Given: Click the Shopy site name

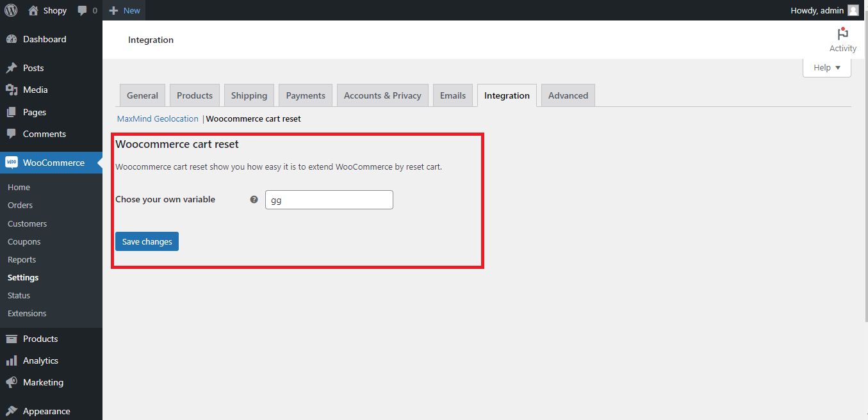Looking at the screenshot, I should [55, 11].
